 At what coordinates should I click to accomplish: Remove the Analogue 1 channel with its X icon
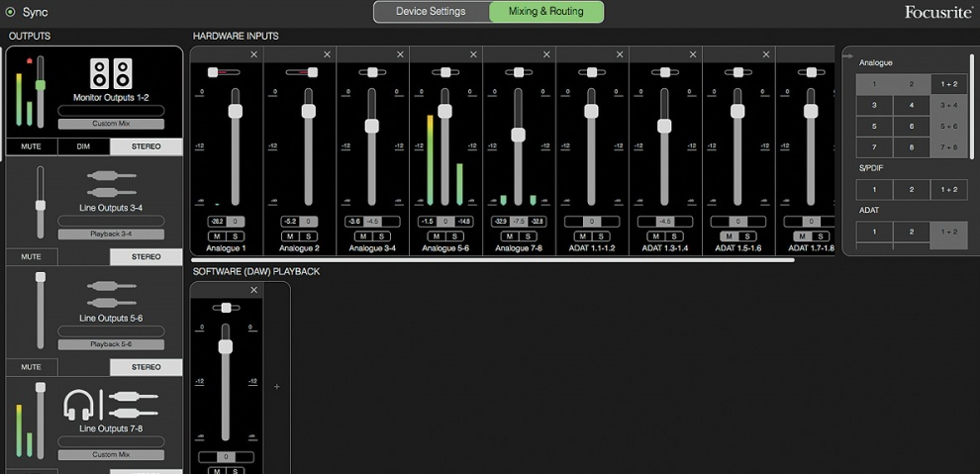tap(254, 54)
